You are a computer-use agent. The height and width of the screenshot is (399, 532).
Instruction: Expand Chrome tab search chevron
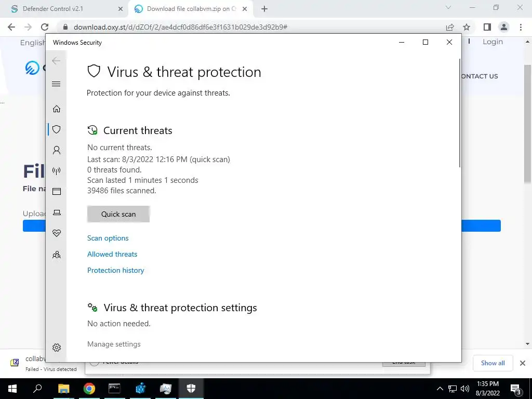(x=448, y=7)
